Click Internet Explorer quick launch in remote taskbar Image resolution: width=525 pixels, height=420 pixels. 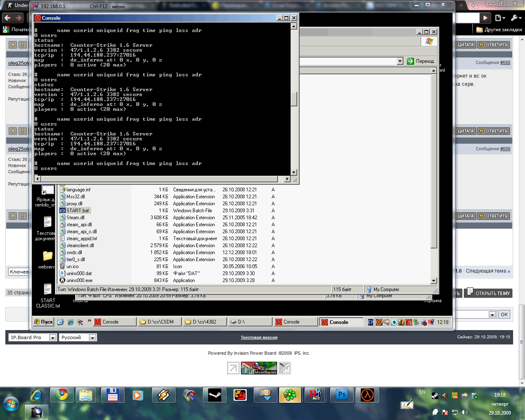(x=70, y=322)
